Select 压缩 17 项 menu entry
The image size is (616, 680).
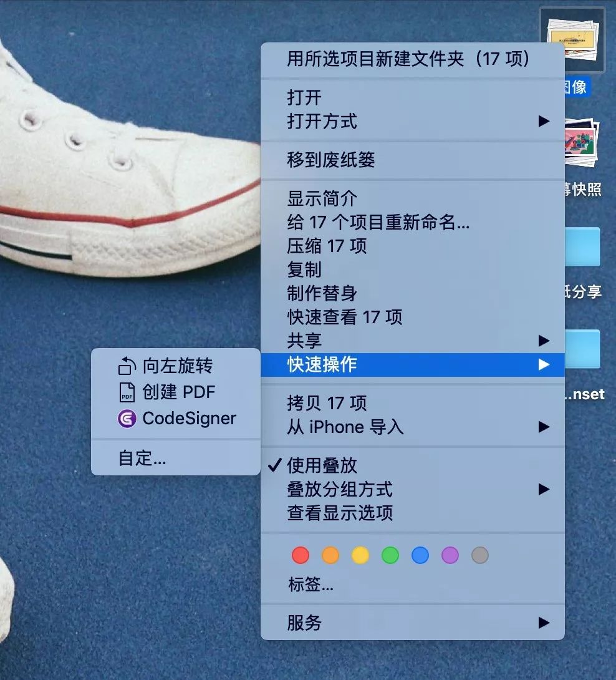point(327,246)
